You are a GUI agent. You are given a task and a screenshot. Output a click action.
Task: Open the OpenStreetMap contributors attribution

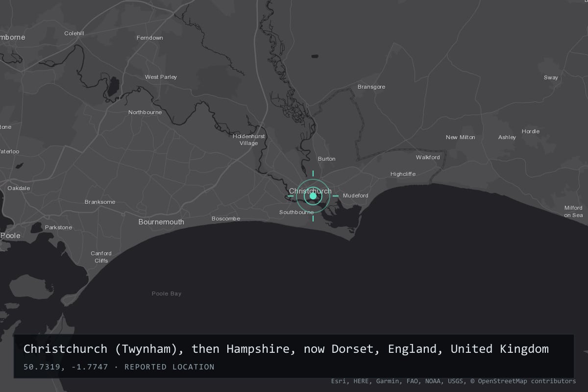[x=523, y=381]
